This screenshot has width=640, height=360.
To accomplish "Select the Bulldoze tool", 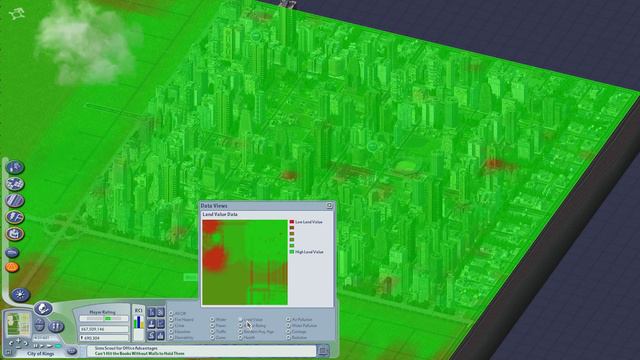I will click(12, 253).
